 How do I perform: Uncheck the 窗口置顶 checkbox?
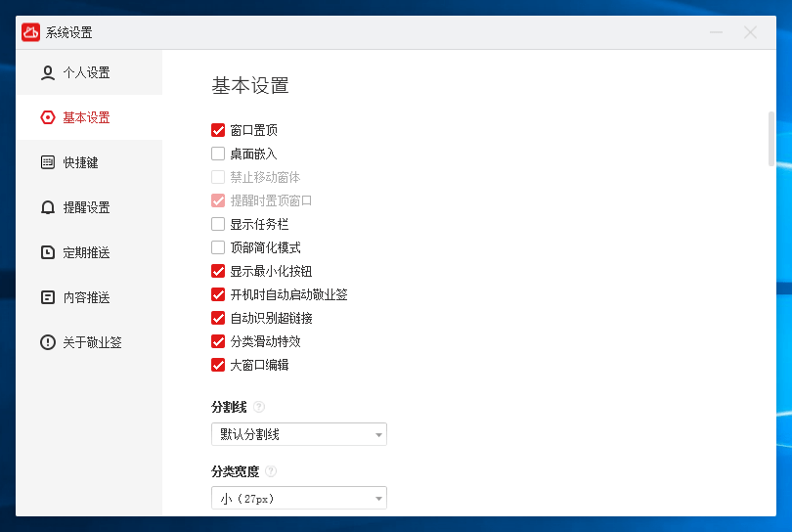[218, 130]
